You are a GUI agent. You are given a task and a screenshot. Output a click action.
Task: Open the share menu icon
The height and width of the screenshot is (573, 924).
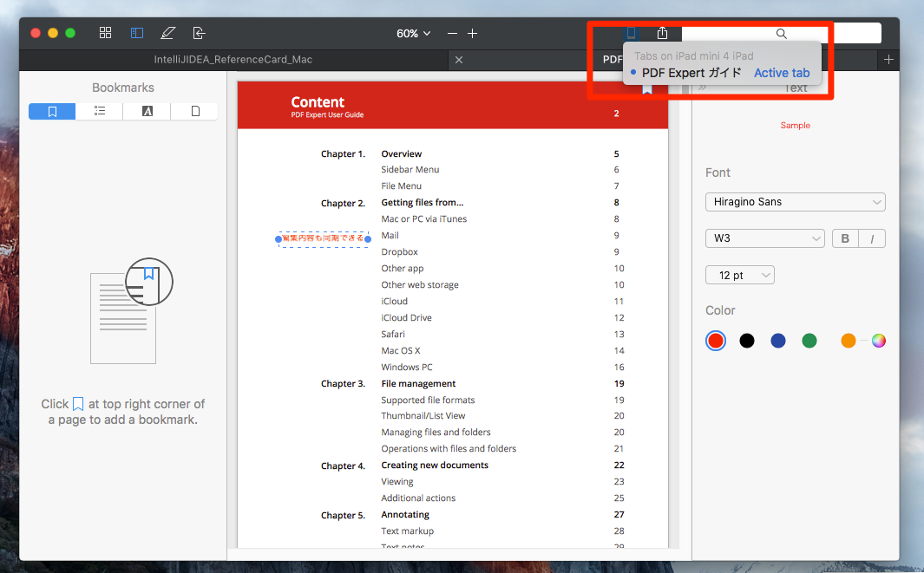tap(662, 33)
